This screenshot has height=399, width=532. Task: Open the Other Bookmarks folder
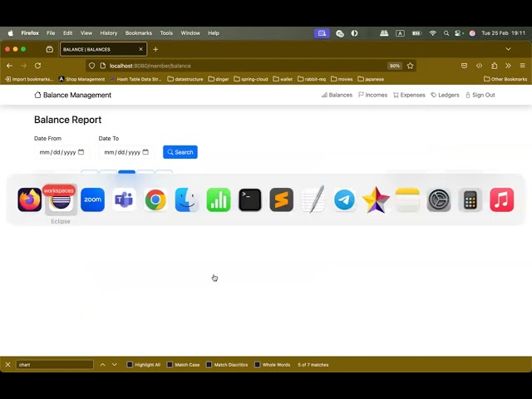coord(505,79)
